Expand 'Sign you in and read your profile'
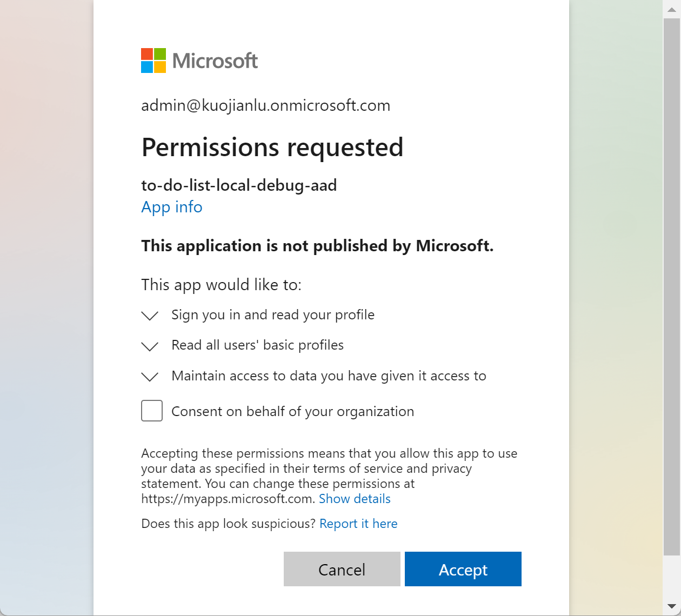This screenshot has width=681, height=616. [x=150, y=316]
